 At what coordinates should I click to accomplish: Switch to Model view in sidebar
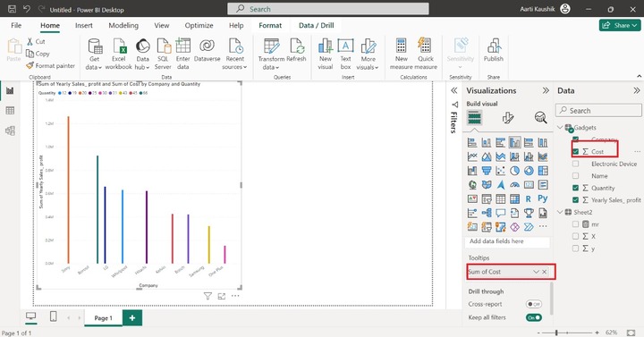coord(10,131)
